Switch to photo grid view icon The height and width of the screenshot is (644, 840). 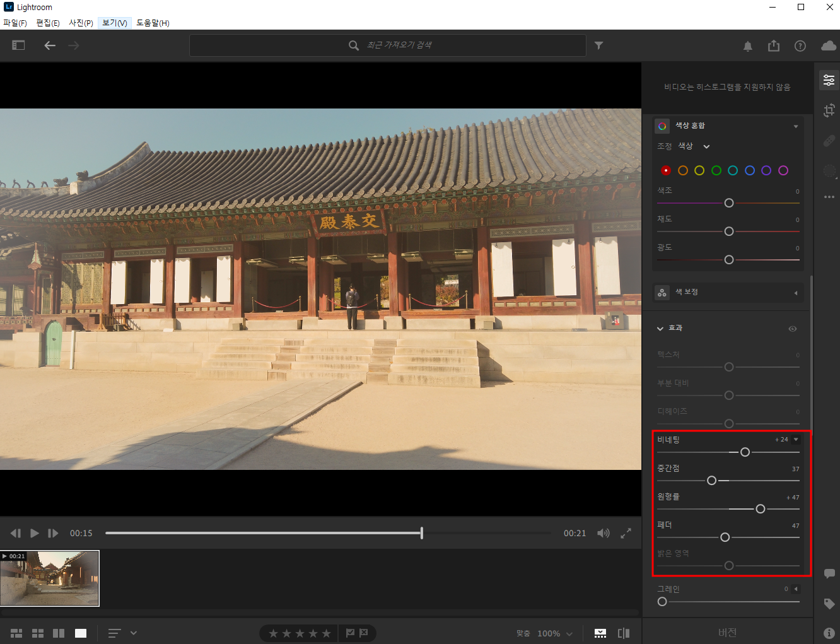tap(17, 633)
